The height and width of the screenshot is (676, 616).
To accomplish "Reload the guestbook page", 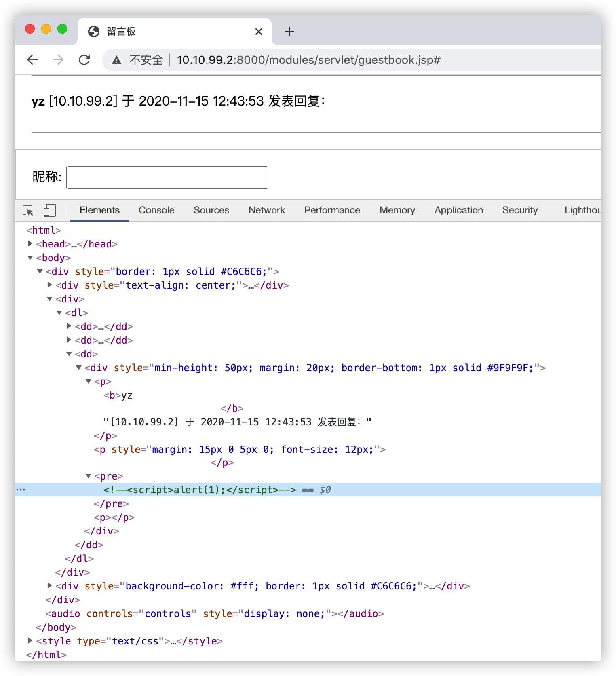I will [84, 60].
